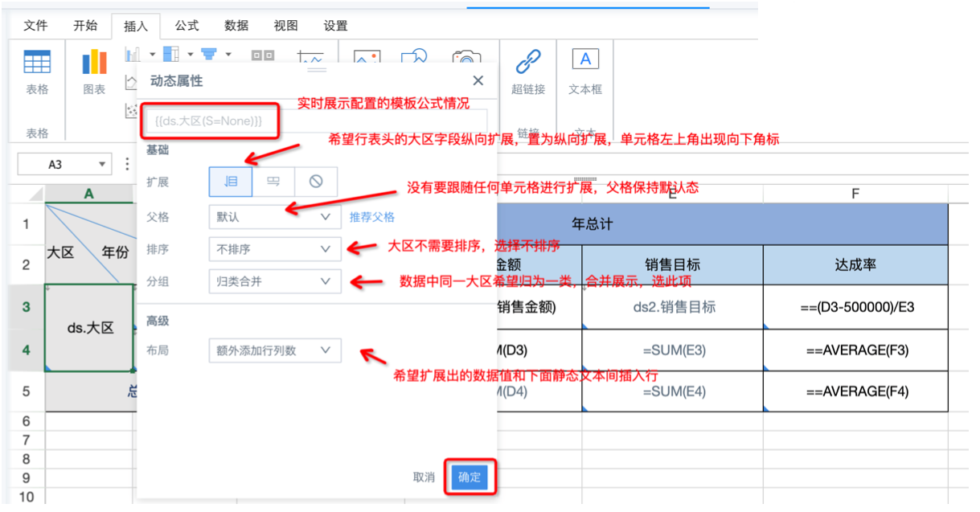Select horizontal expansion in 扩展 options
The image size is (980, 512).
click(273, 182)
